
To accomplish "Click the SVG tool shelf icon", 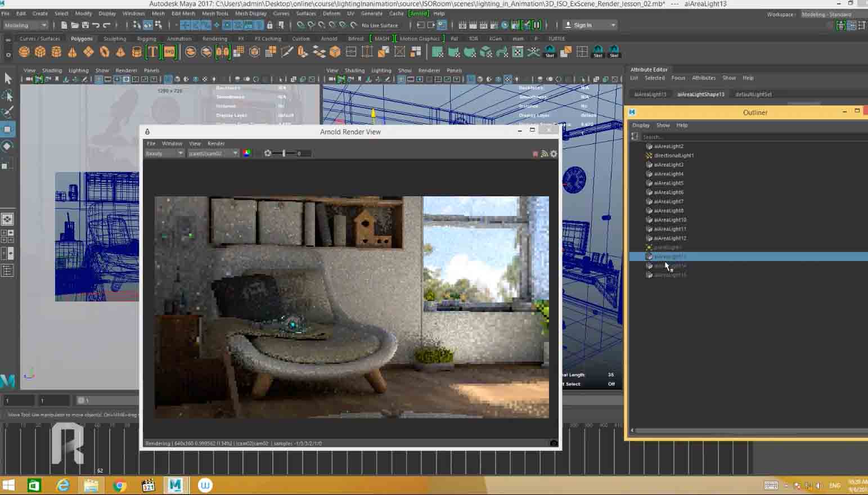I will (x=169, y=52).
